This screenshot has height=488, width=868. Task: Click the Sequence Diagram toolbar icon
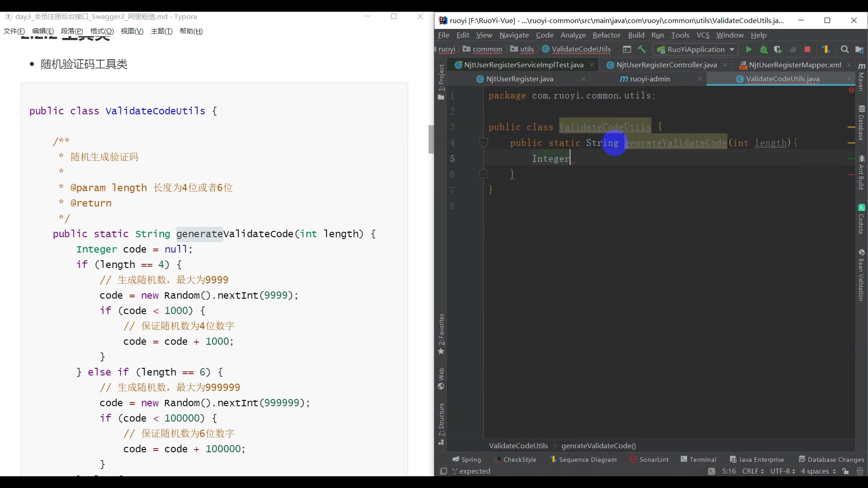click(x=826, y=50)
